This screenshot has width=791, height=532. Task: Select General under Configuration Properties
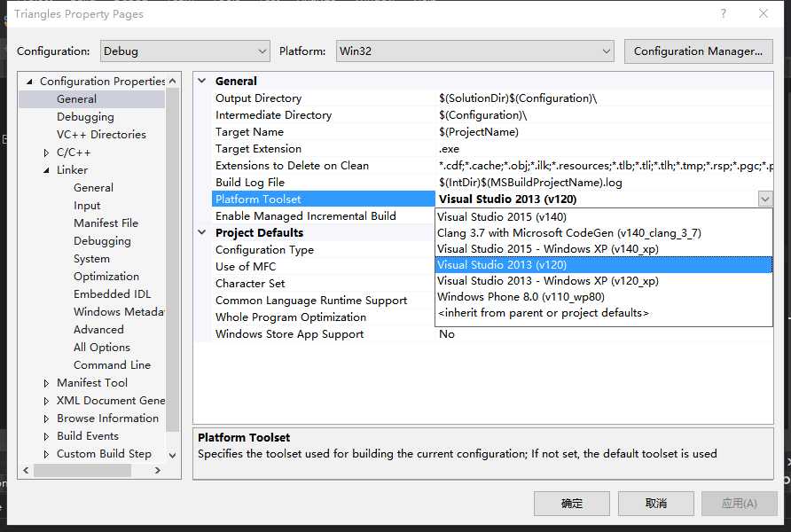tap(76, 98)
